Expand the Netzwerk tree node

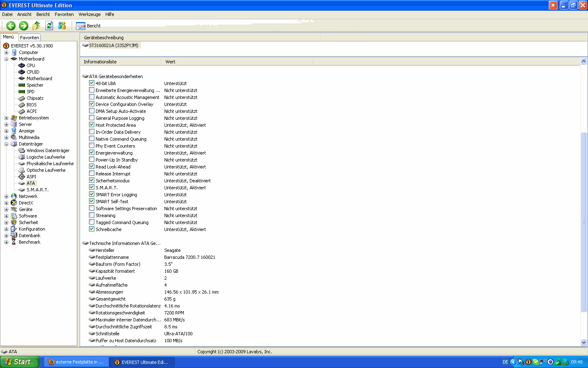(6, 196)
